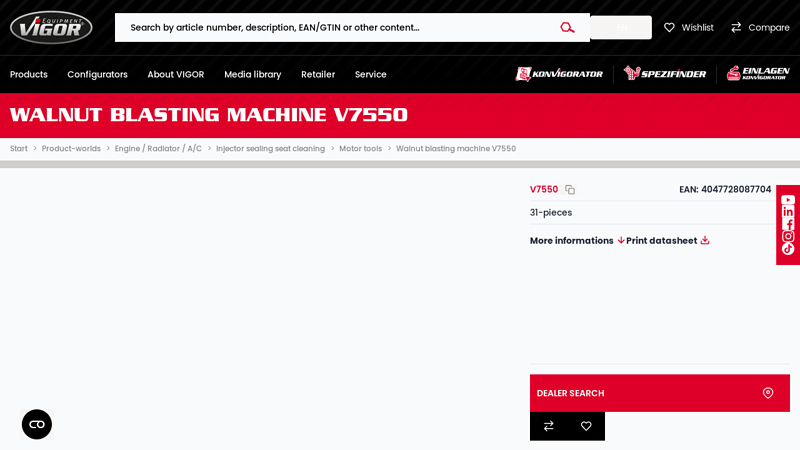Click Walnut blasting machine V7550 breadcrumb

[x=456, y=148]
